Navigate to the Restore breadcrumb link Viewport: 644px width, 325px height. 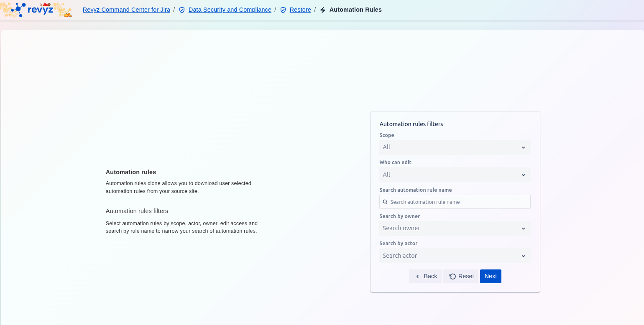click(x=300, y=10)
